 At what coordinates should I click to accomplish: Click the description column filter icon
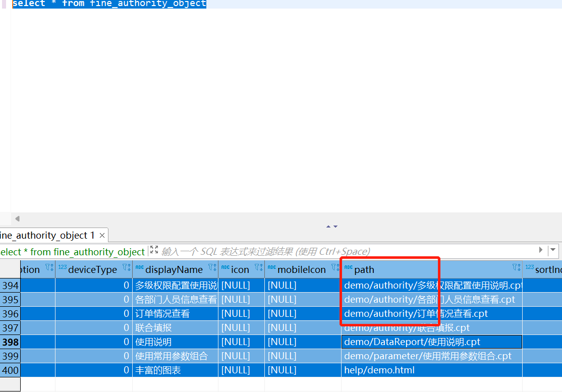[x=49, y=267]
